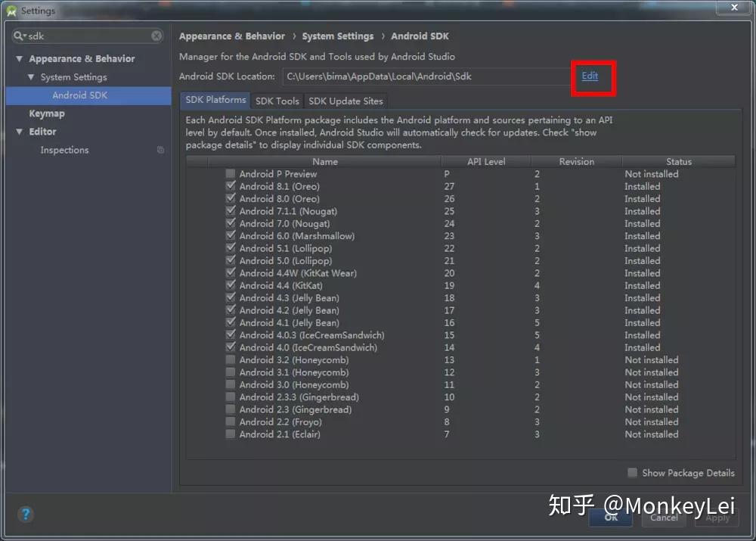
Task: Sort by Revision column header
Action: coord(577,162)
